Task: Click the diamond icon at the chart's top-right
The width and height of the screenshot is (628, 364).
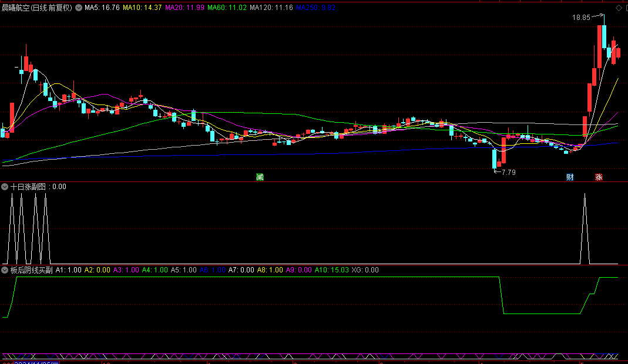Action: click(x=619, y=8)
